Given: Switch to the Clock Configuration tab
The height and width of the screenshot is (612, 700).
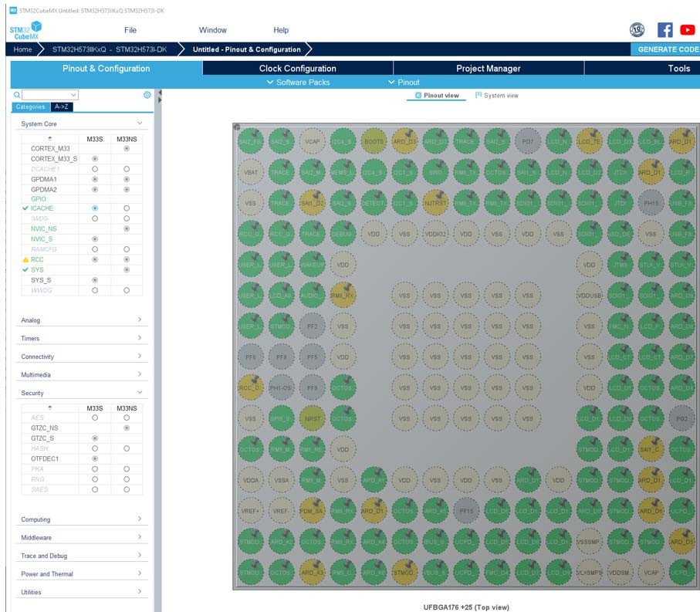Looking at the screenshot, I should tap(298, 68).
